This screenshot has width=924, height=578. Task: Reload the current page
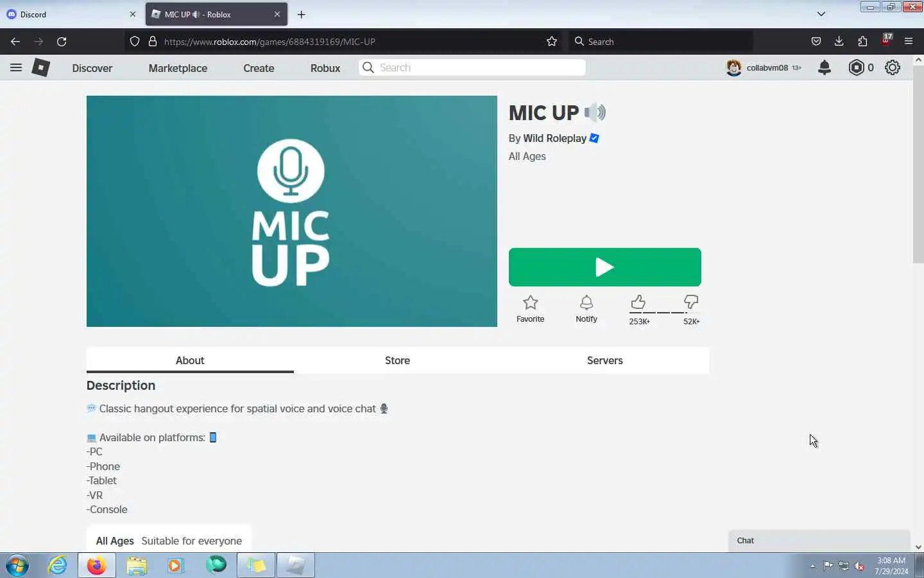62,41
